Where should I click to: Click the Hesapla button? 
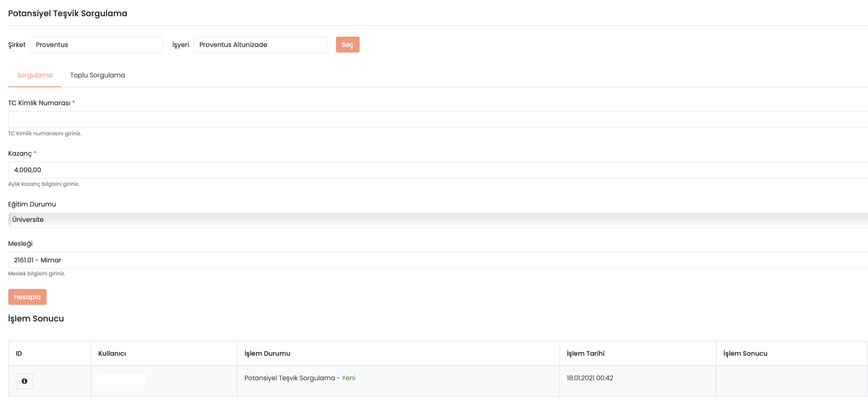pyautogui.click(x=27, y=297)
